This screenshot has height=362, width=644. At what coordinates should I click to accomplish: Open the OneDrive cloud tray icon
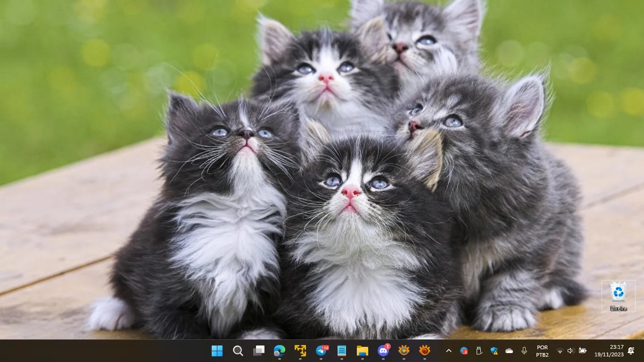tap(509, 351)
